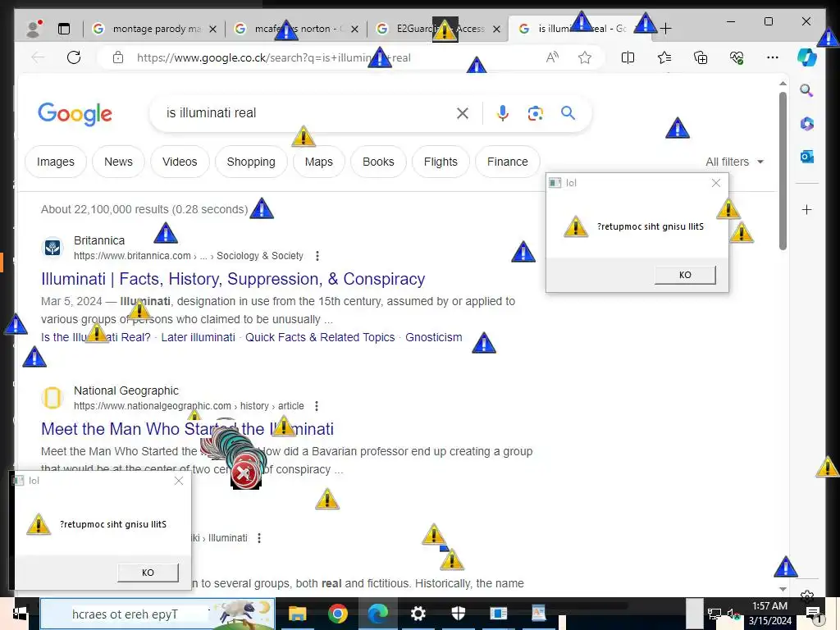
Task: Close the E2Guardian tab
Action: click(496, 29)
